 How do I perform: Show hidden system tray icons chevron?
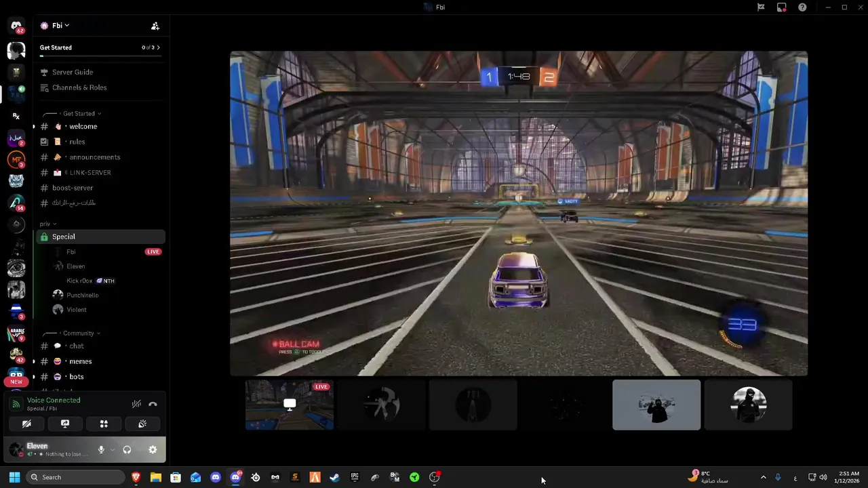click(x=763, y=477)
